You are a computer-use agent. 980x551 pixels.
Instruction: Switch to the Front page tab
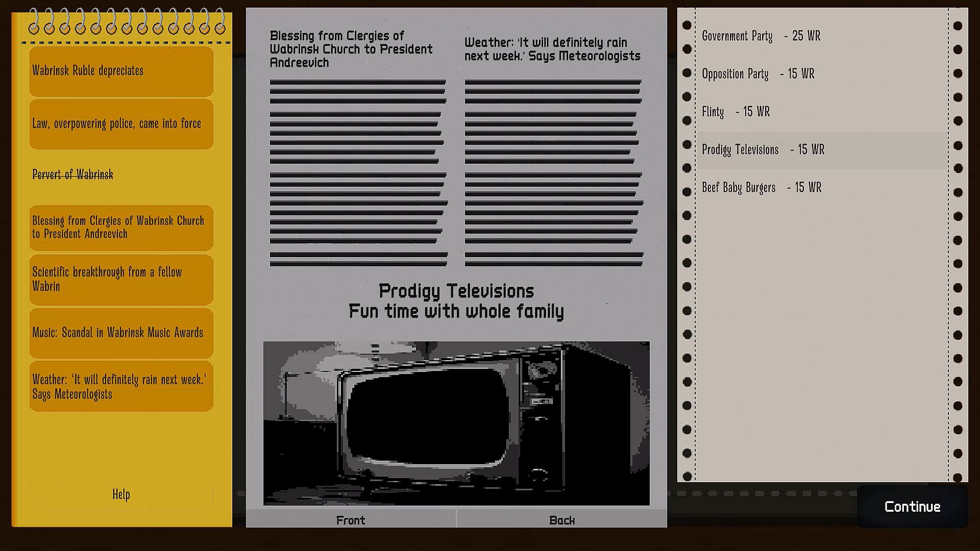351,520
